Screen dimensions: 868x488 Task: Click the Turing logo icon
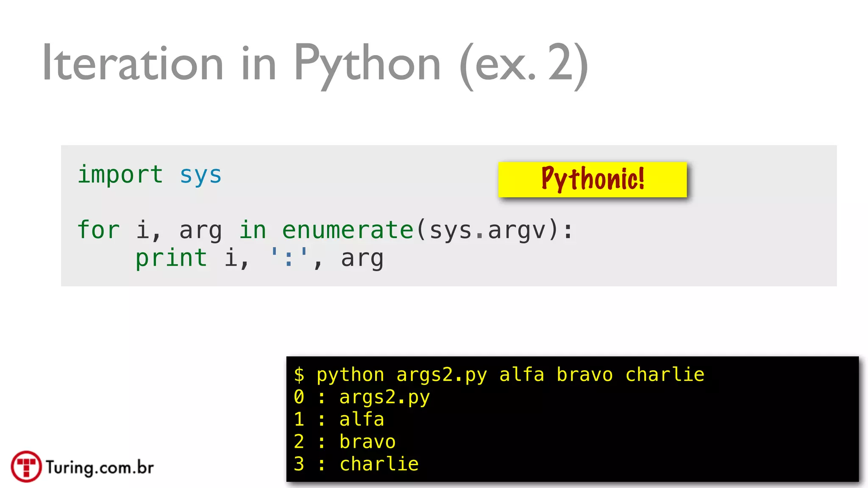pyautogui.click(x=26, y=466)
